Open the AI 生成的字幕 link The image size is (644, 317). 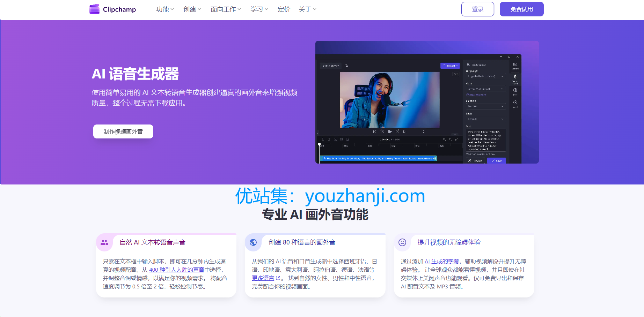[x=442, y=261]
